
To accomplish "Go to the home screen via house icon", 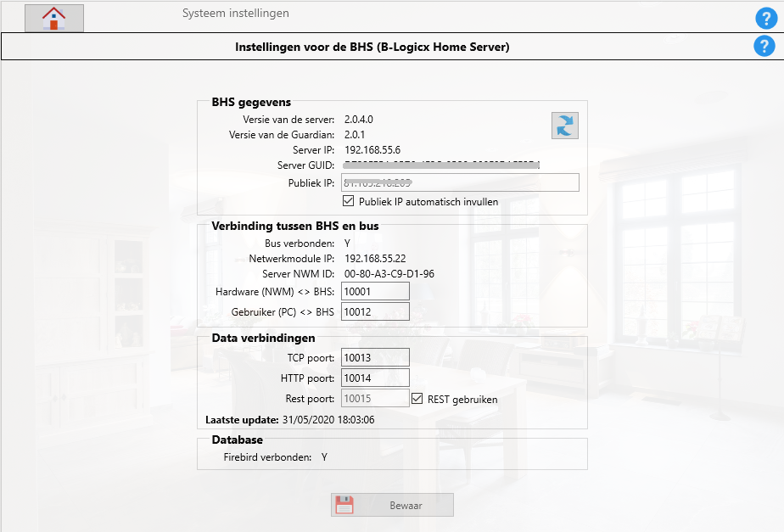I will 54,19.
